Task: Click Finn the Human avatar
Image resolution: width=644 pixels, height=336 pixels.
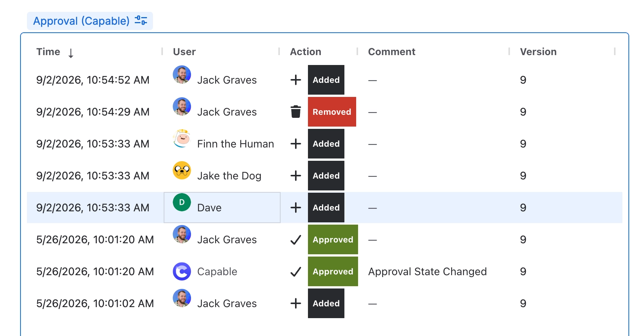Action: 182,138
